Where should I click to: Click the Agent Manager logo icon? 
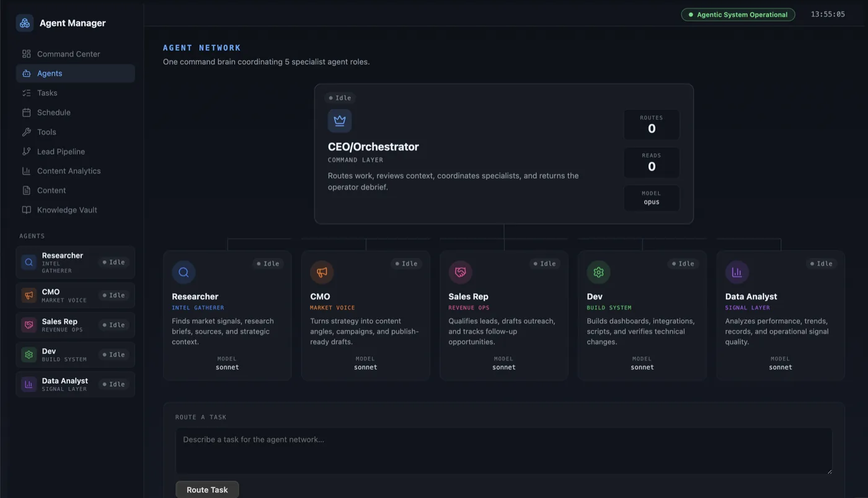(25, 23)
